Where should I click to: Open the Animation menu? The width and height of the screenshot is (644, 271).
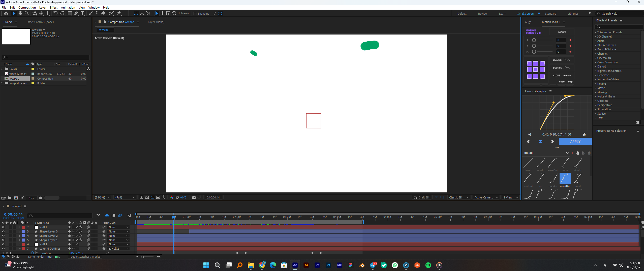coord(68,8)
